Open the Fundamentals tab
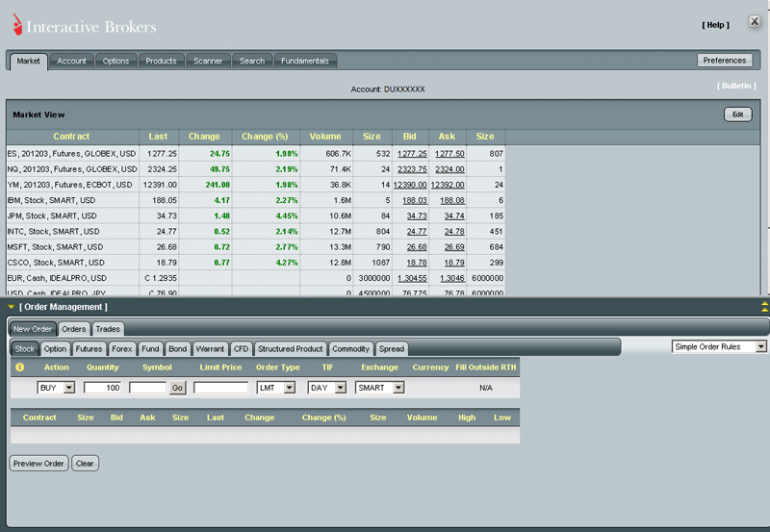Viewport: 770px width, 532px height. pos(305,61)
